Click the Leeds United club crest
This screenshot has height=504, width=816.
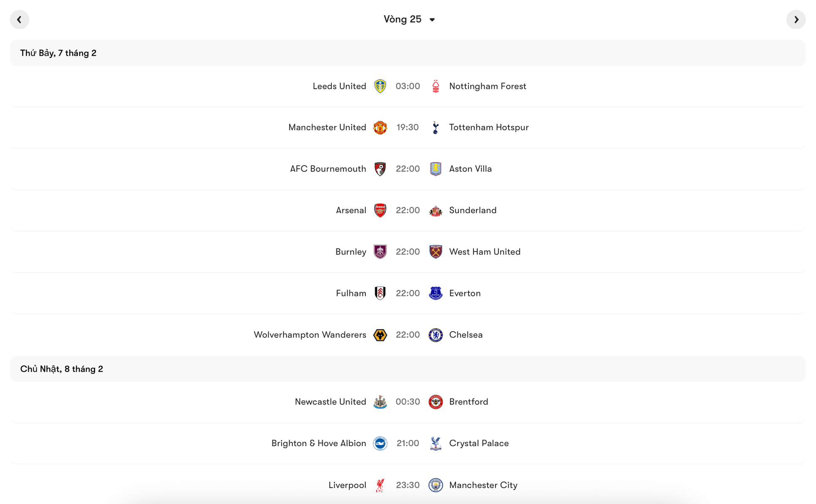(x=380, y=86)
